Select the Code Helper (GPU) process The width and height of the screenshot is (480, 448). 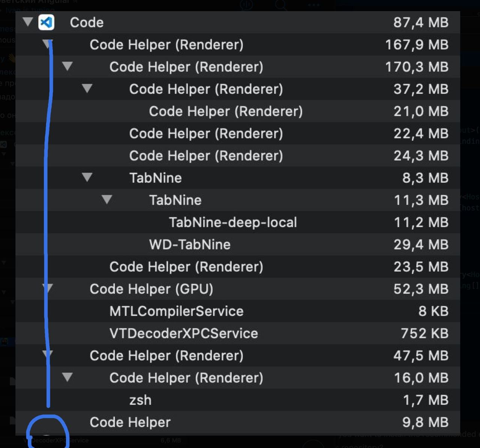[151, 289]
